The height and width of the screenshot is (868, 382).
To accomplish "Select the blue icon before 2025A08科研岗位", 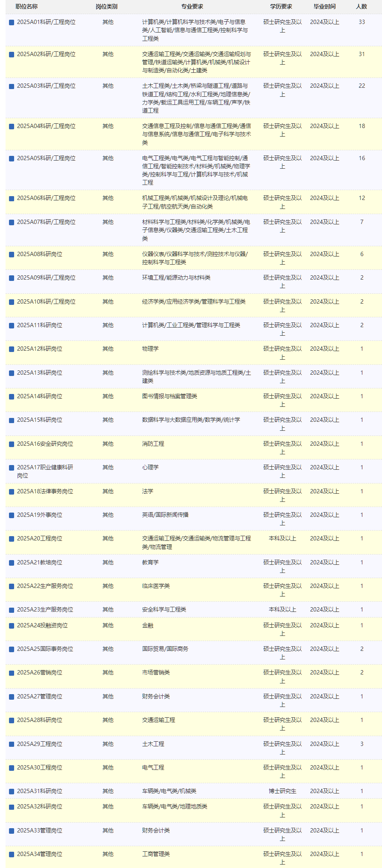I will [12, 254].
